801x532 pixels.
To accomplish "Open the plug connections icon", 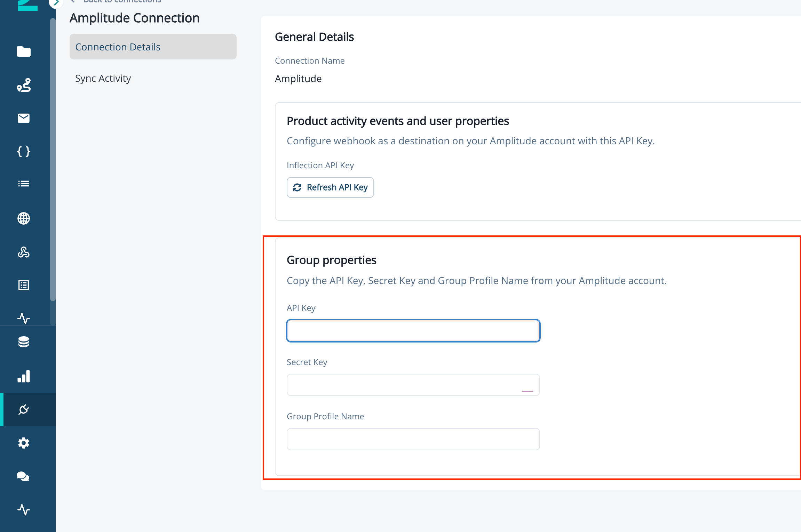I will tap(24, 410).
